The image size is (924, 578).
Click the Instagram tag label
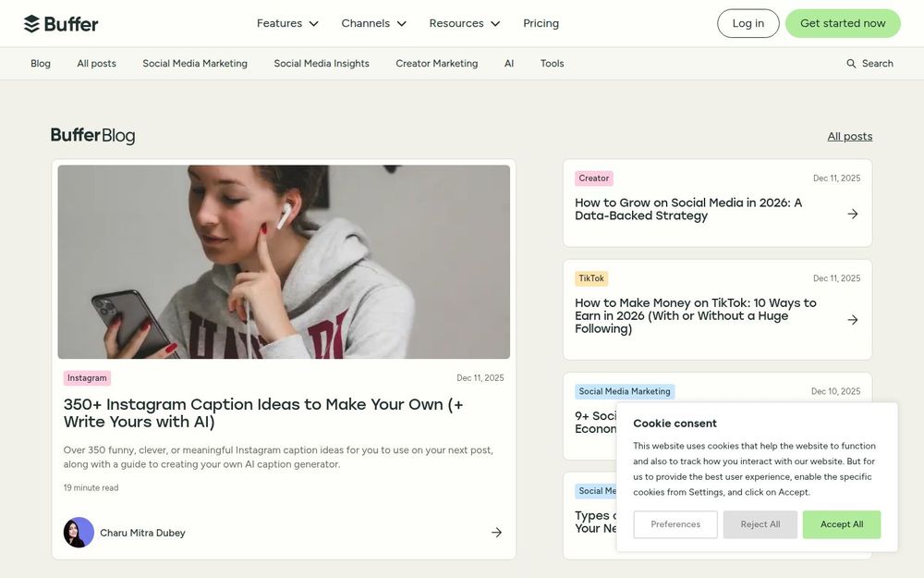coord(87,378)
